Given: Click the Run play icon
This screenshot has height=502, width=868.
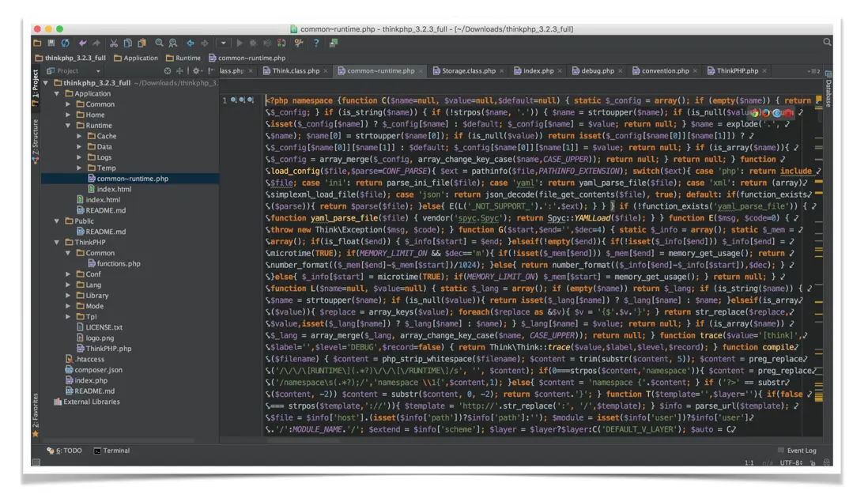Looking at the screenshot, I should click(240, 43).
